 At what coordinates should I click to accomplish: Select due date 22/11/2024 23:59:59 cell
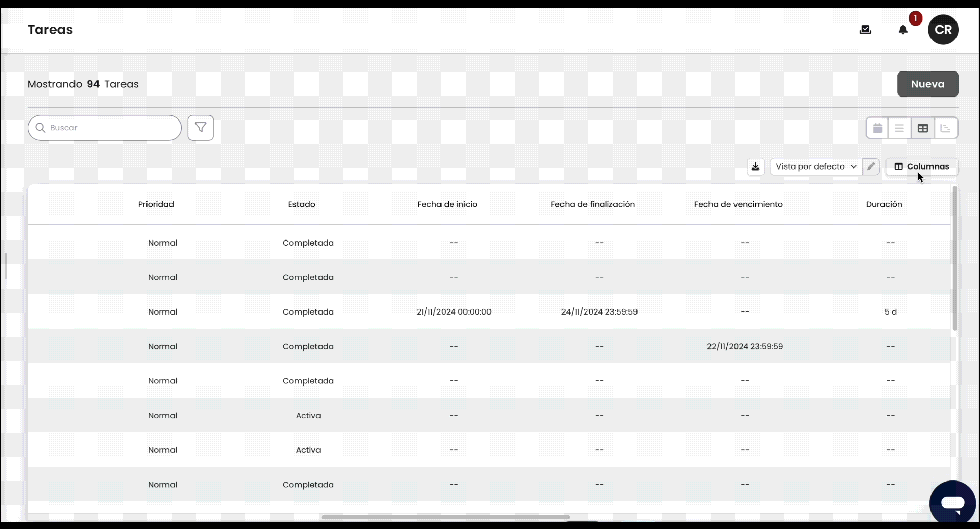pos(745,346)
